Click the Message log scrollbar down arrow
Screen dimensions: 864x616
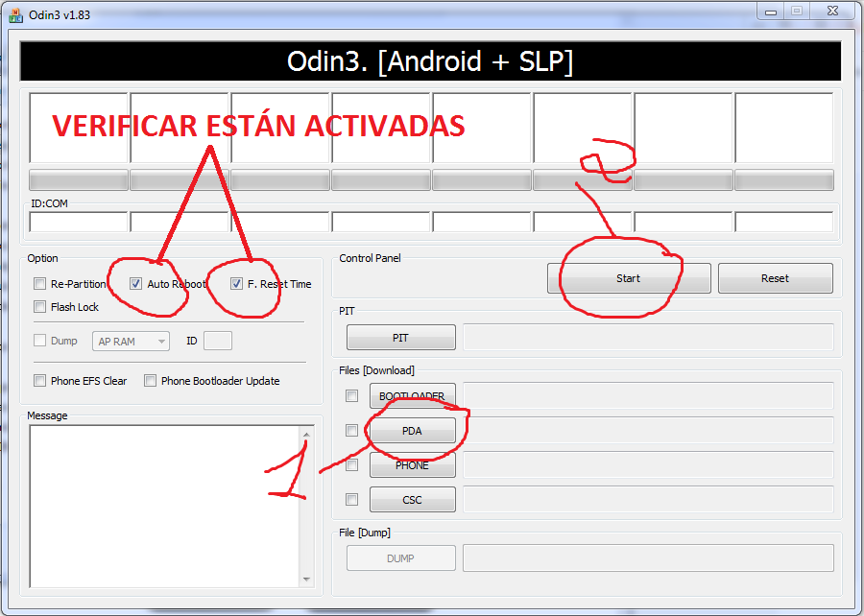306,580
